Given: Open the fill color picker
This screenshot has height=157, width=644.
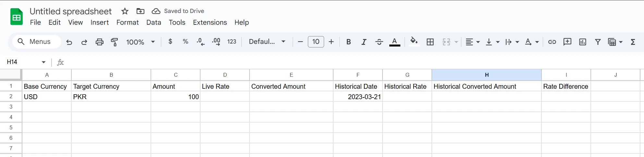Looking at the screenshot, I should (x=414, y=41).
